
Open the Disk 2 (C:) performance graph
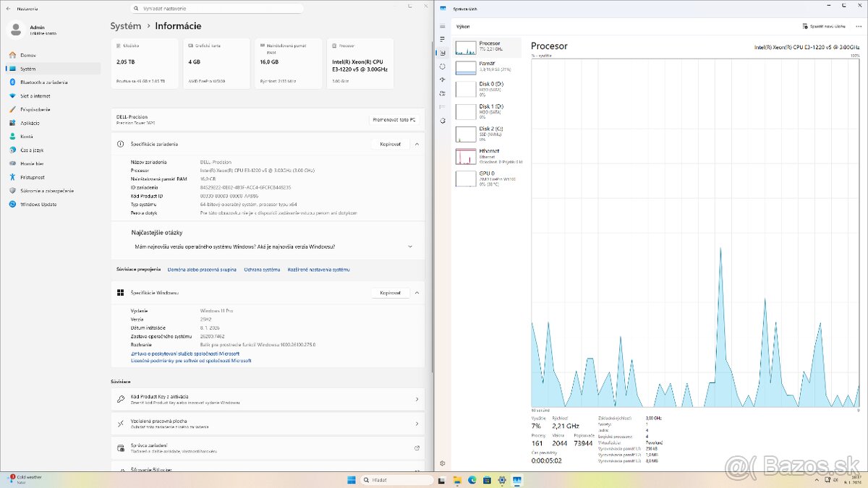tap(485, 133)
